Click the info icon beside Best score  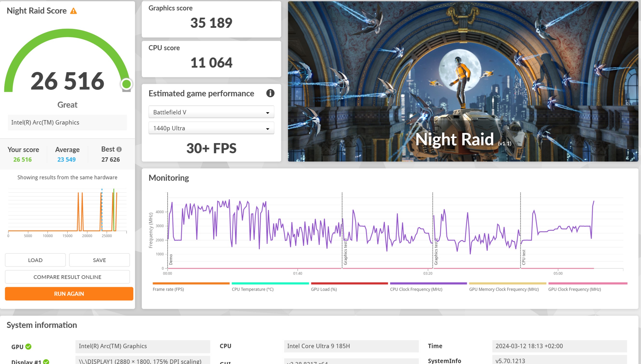click(x=119, y=149)
